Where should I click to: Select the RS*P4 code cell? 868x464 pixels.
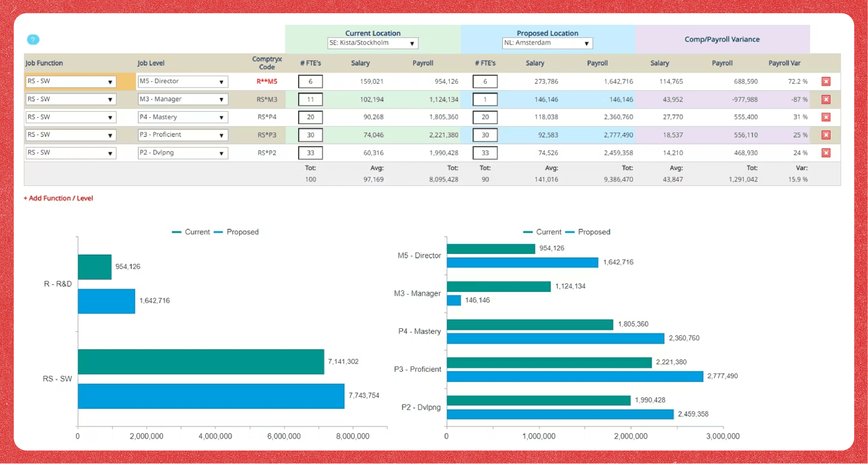pos(266,117)
